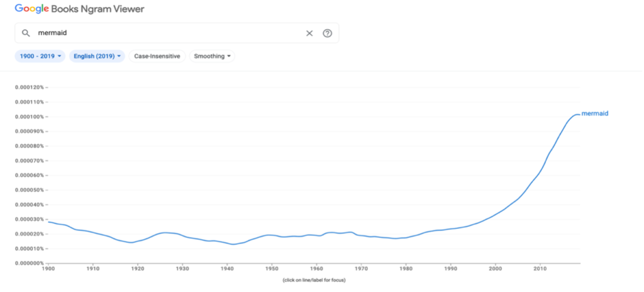Image resolution: width=644 pixels, height=292 pixels.
Task: Click the search magnifier icon
Action: tap(26, 33)
